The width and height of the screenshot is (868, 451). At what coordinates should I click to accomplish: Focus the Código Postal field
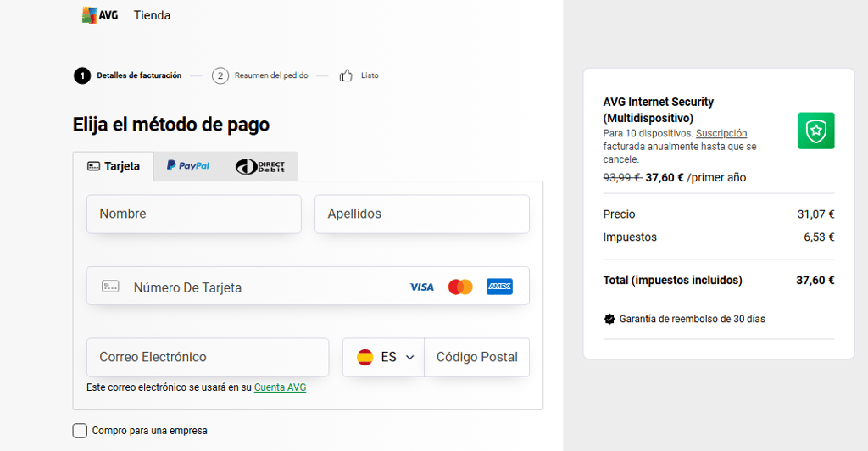click(476, 358)
